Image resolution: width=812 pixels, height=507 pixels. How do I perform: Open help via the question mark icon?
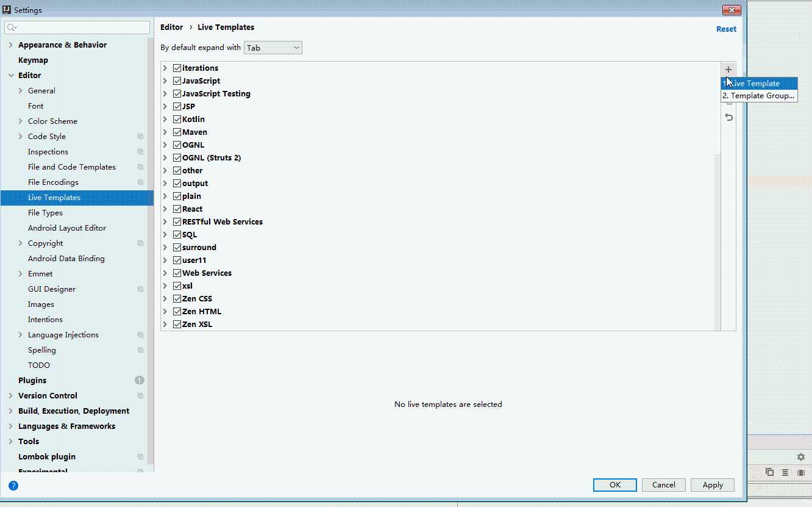[13, 486]
